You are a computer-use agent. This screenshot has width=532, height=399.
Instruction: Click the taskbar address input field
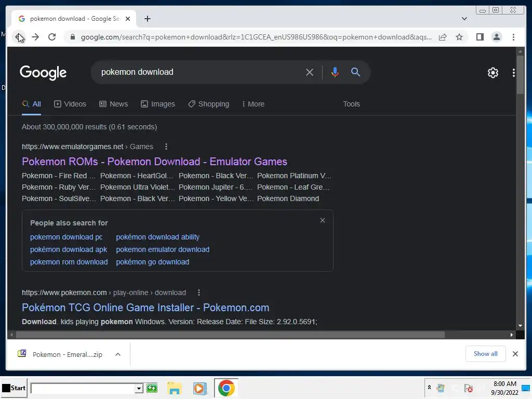pos(83,388)
